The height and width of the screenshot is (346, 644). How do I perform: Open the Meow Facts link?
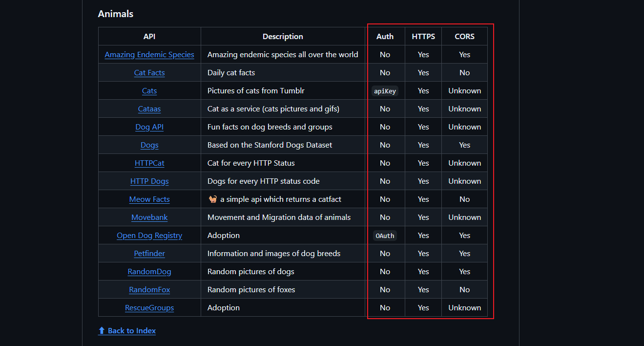(x=149, y=199)
